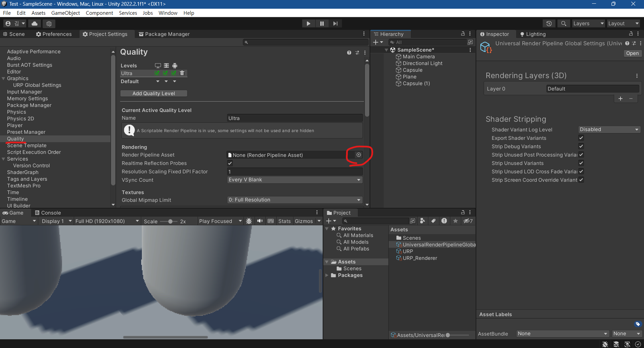Screen dimensions: 644x348
Task: Switch to the Package Manager tab
Action: click(164, 34)
